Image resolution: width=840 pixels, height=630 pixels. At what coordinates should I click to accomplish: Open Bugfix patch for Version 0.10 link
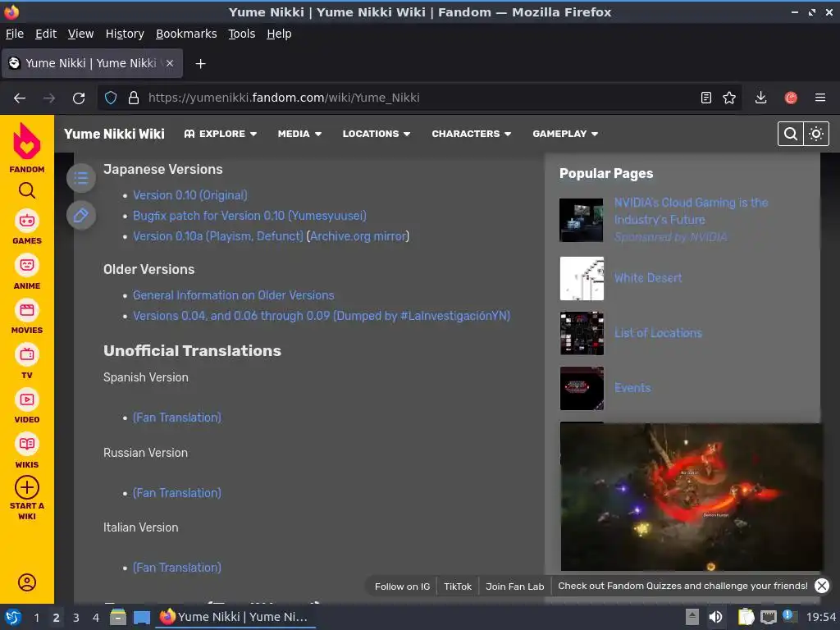pos(249,216)
